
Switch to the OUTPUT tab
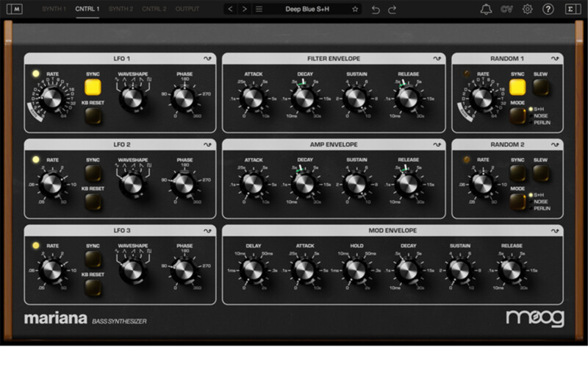(187, 9)
